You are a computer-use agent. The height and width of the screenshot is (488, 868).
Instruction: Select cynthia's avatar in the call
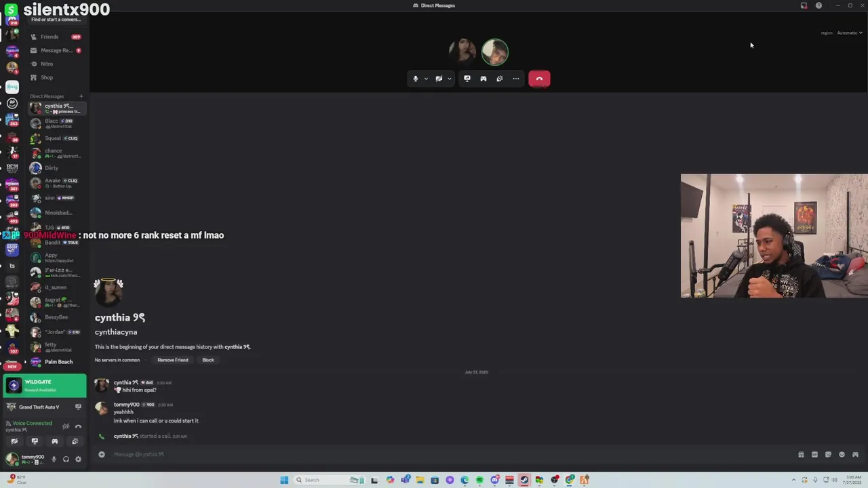pyautogui.click(x=462, y=52)
